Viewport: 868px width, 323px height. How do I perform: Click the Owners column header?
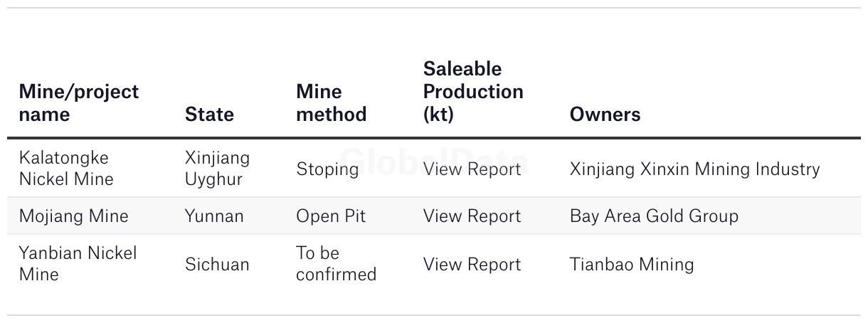(605, 115)
